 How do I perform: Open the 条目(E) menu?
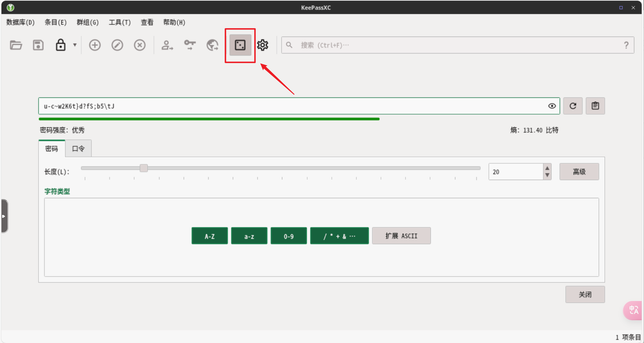pos(56,22)
